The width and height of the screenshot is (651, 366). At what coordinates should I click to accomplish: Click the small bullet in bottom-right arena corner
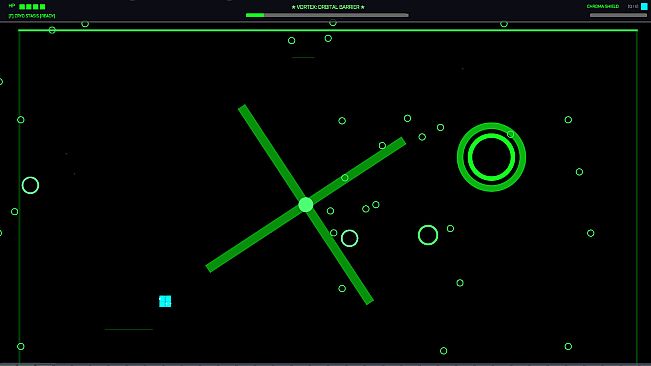click(568, 346)
